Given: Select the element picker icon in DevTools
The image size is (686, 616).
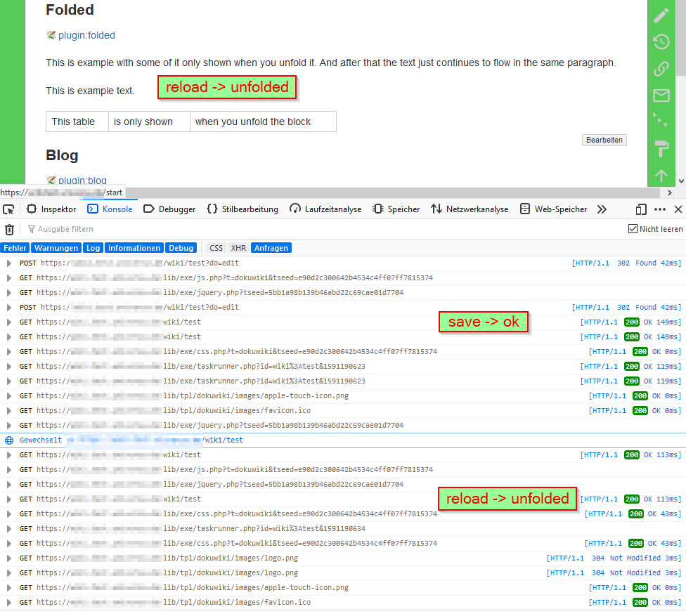Looking at the screenshot, I should [x=8, y=209].
